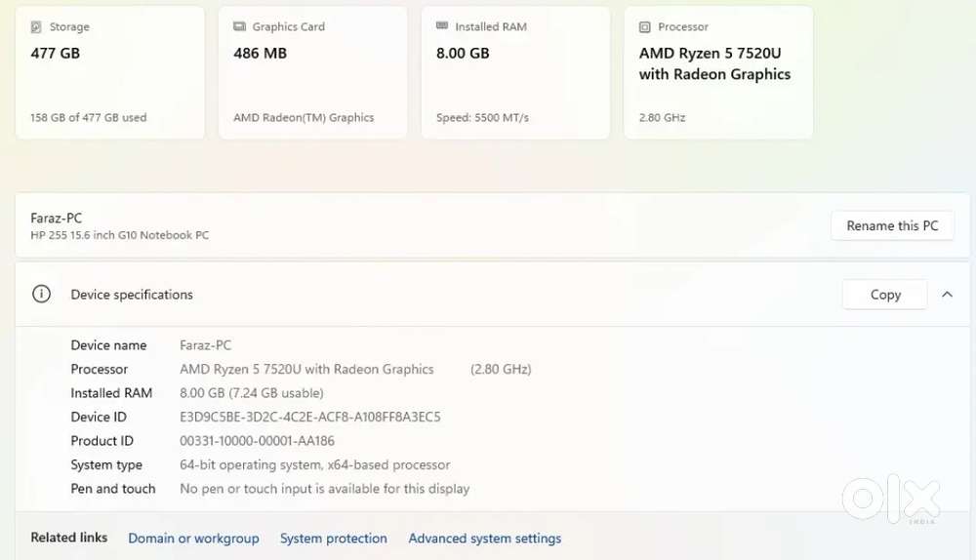Open Domain or workgroup link

point(193,539)
